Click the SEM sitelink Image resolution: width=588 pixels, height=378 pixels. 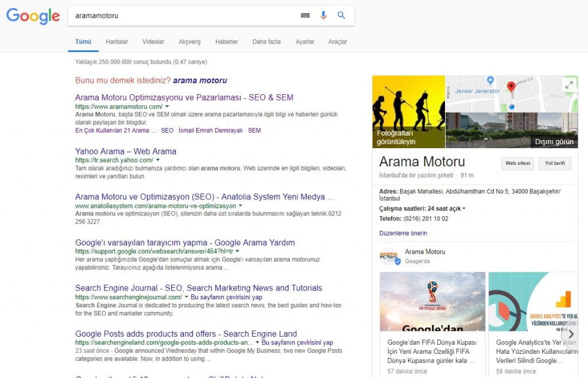[x=254, y=130]
